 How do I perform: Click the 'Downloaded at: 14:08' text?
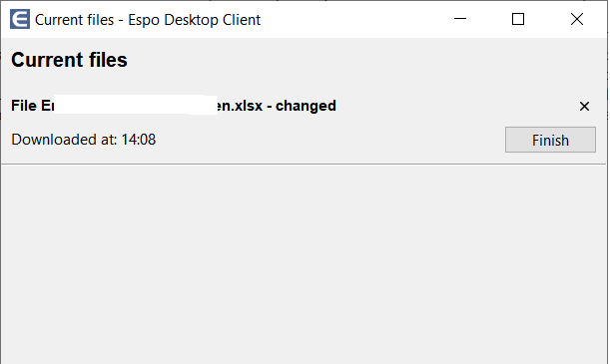[84, 140]
